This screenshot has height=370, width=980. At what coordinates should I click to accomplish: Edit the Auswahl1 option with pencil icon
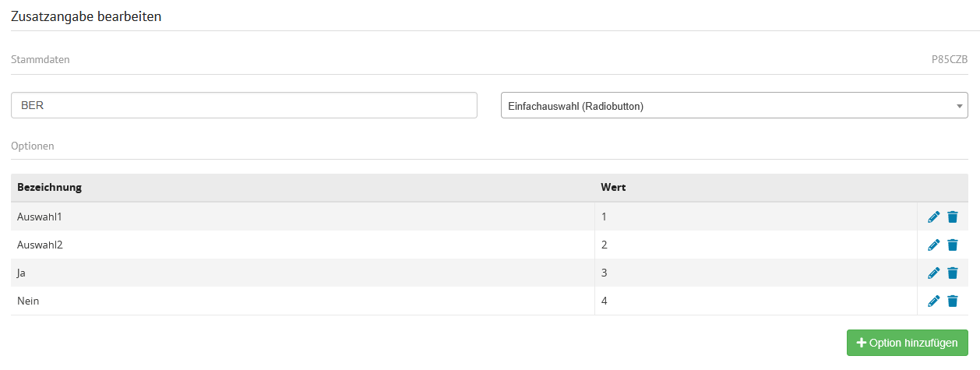[x=934, y=217]
